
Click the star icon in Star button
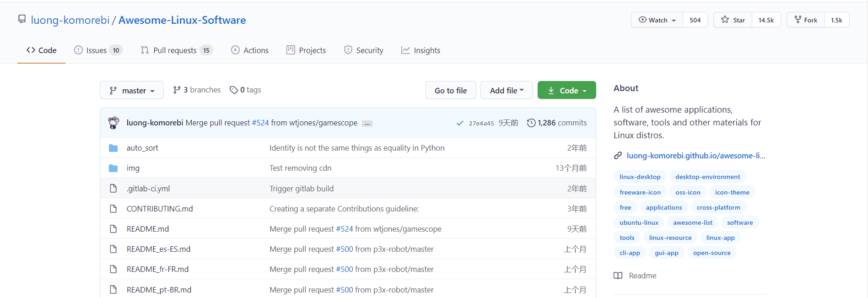(725, 19)
